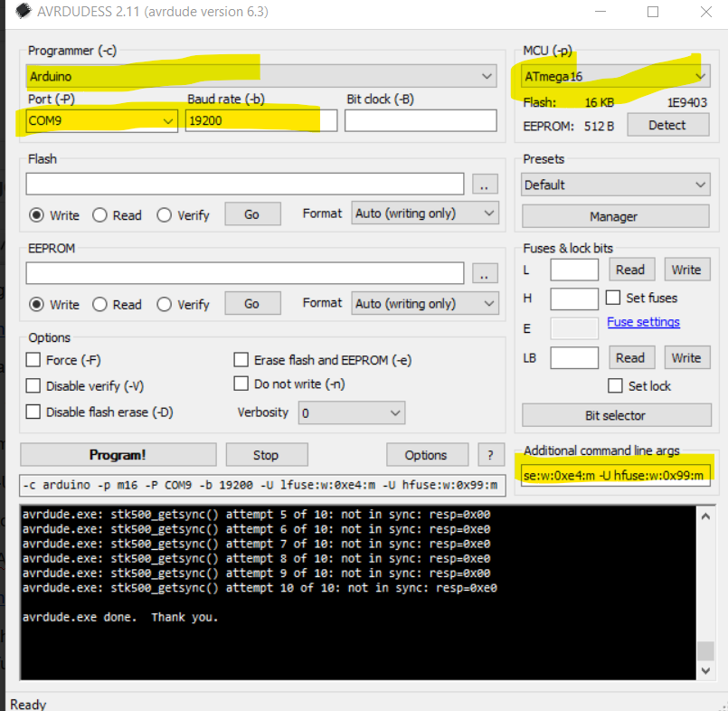Click the Go button in the Flash section

click(252, 214)
